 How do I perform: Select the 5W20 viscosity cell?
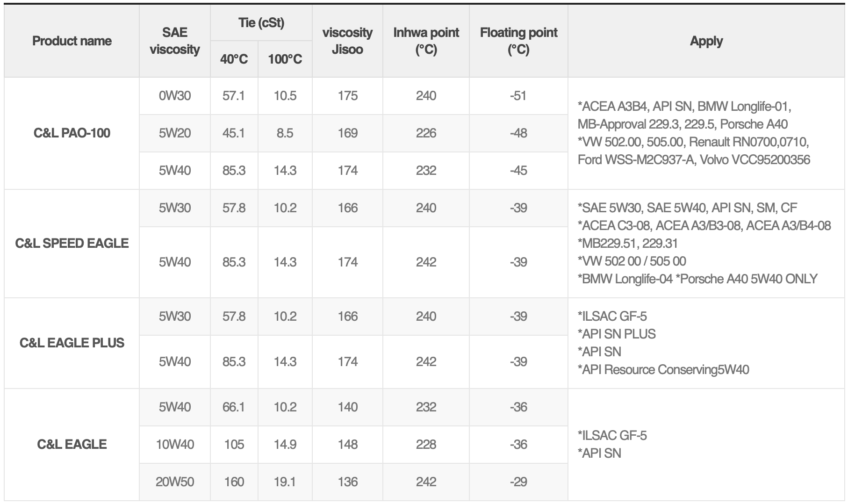175,133
